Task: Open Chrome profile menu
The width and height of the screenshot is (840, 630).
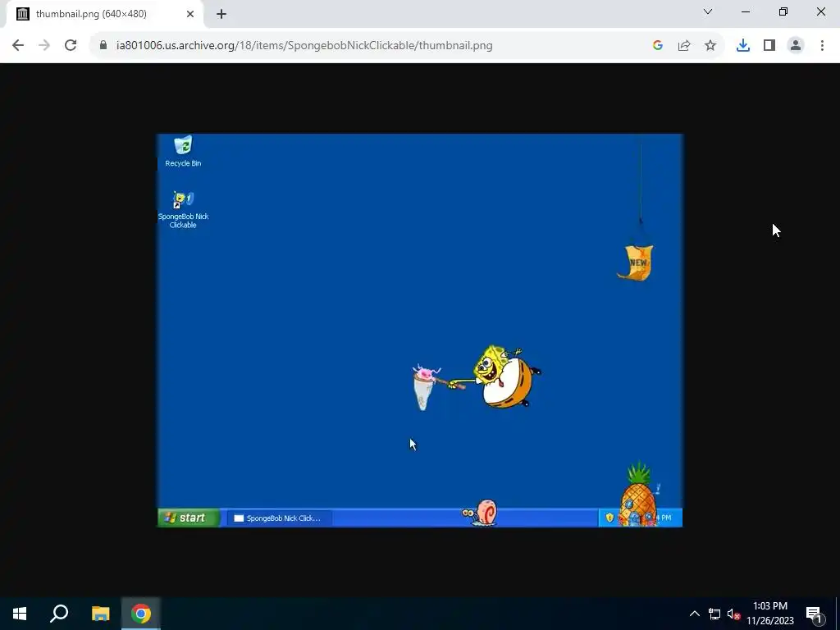Action: tap(796, 46)
